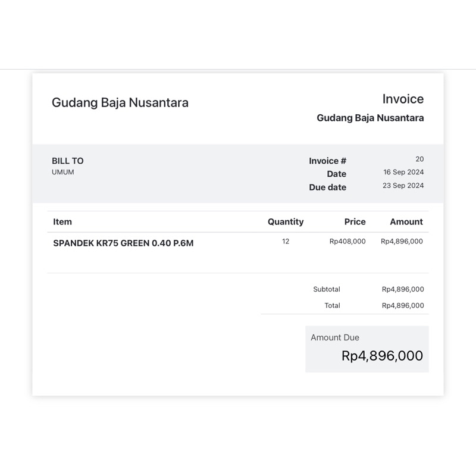
Task: Click the BILL TO label
Action: coord(68,161)
